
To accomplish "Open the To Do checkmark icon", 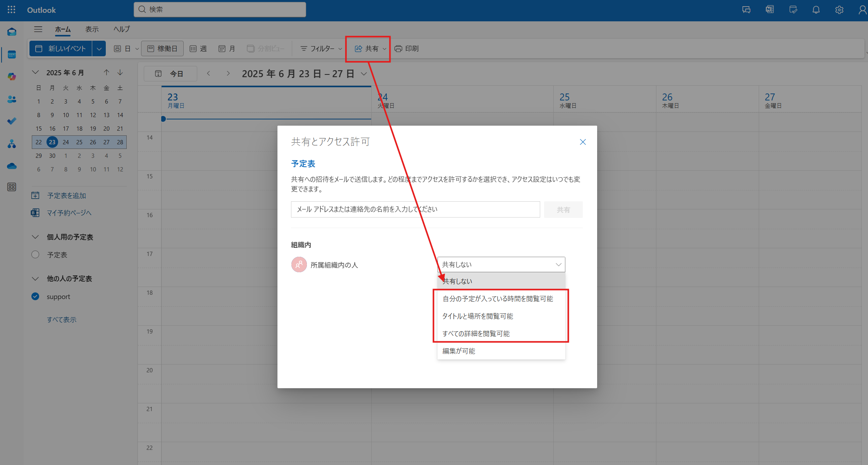I will (12, 121).
